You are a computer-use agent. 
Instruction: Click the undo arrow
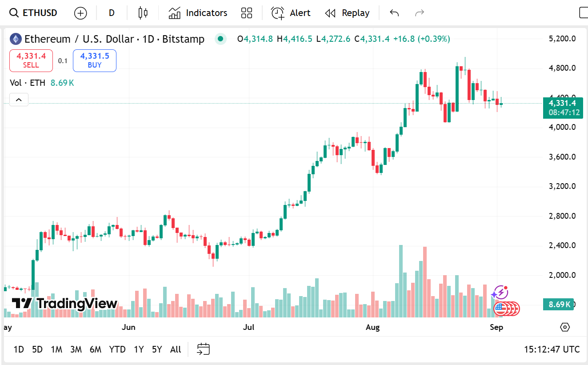[x=394, y=12]
